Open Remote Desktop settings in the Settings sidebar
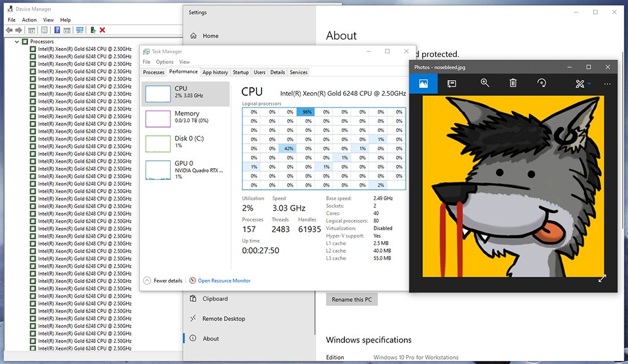This screenshot has width=628, height=364. (223, 319)
